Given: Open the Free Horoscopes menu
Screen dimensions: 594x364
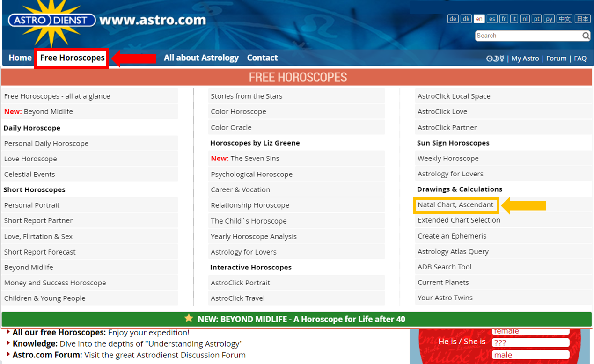Looking at the screenshot, I should [x=73, y=58].
